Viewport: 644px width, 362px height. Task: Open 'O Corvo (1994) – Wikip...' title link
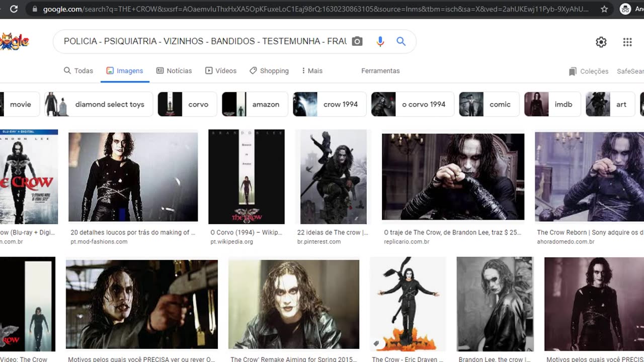click(x=247, y=232)
